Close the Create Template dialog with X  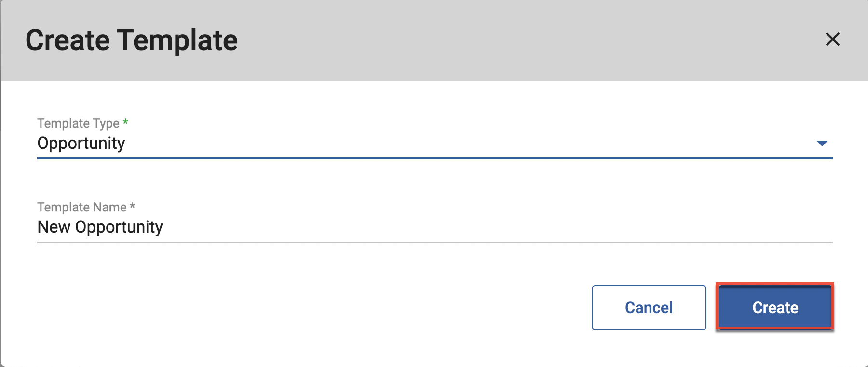point(832,39)
